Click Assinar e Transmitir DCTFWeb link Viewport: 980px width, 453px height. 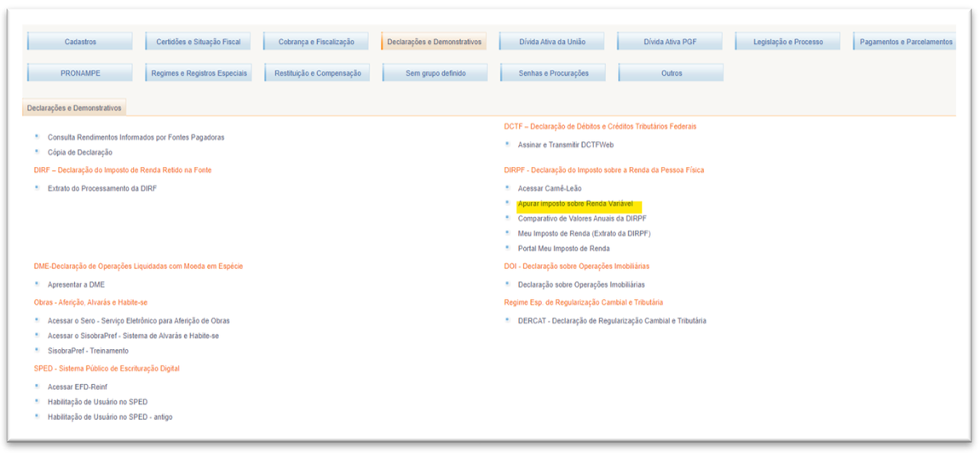click(565, 145)
